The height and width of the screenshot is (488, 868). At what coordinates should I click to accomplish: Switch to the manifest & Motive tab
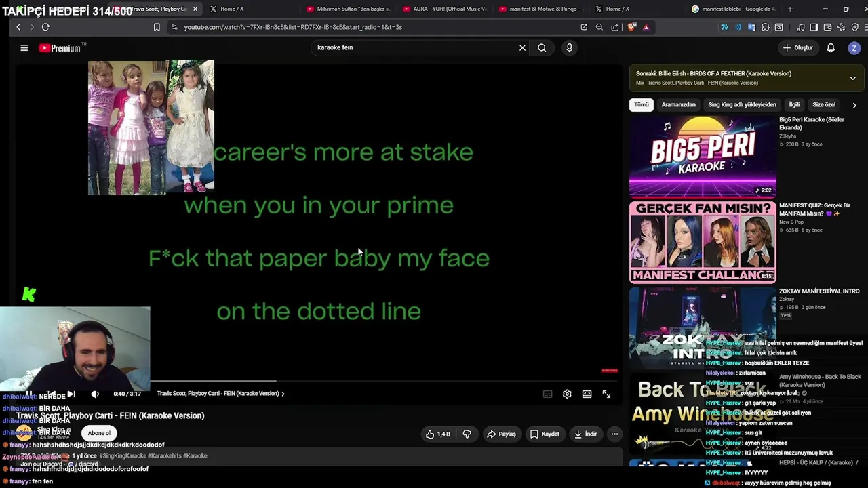click(542, 9)
